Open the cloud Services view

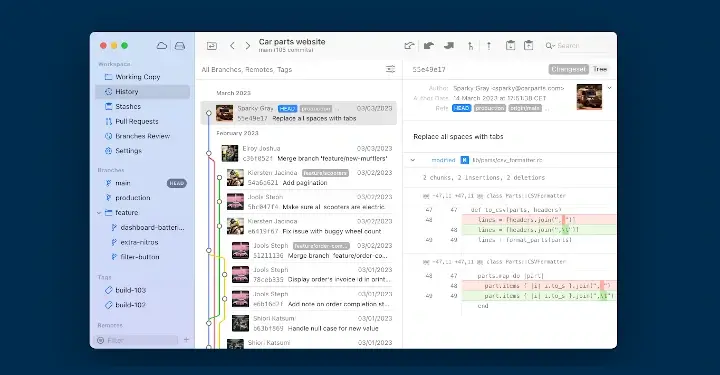pos(162,45)
